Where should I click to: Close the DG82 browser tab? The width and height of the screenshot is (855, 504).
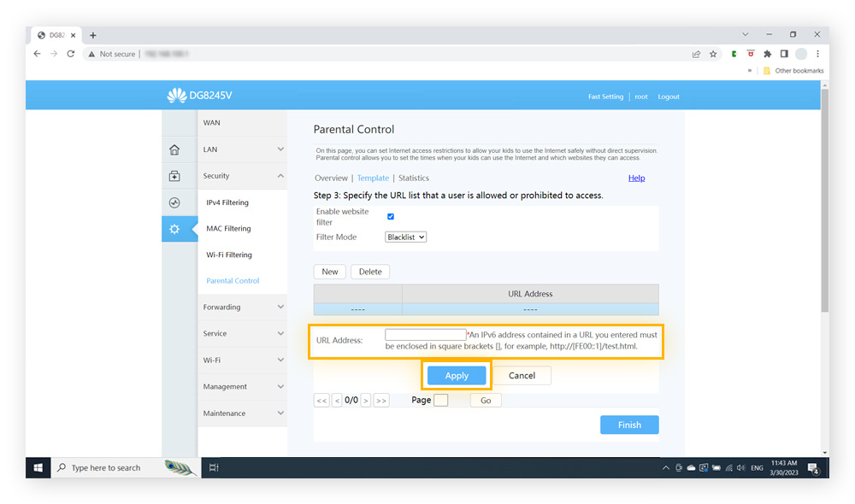coord(73,35)
